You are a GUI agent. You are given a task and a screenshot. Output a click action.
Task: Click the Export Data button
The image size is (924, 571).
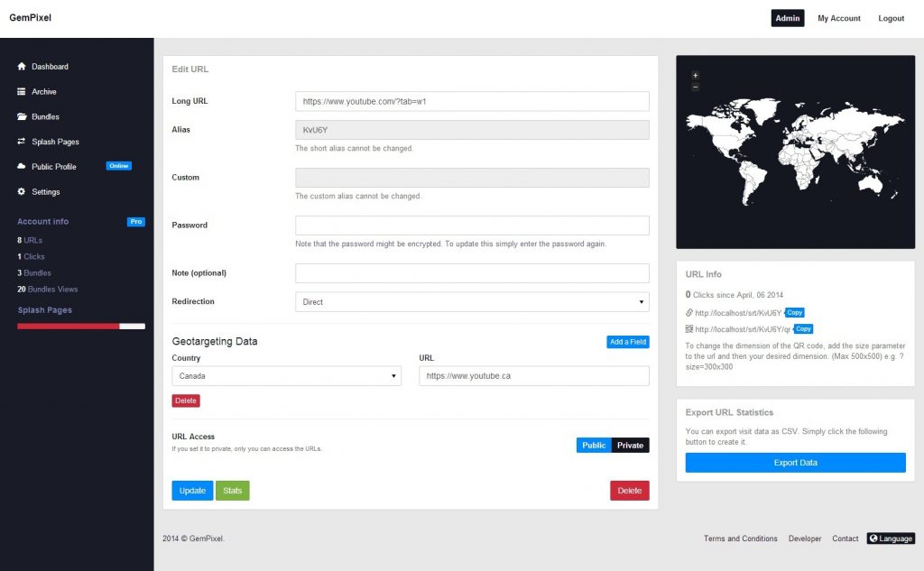coord(795,462)
